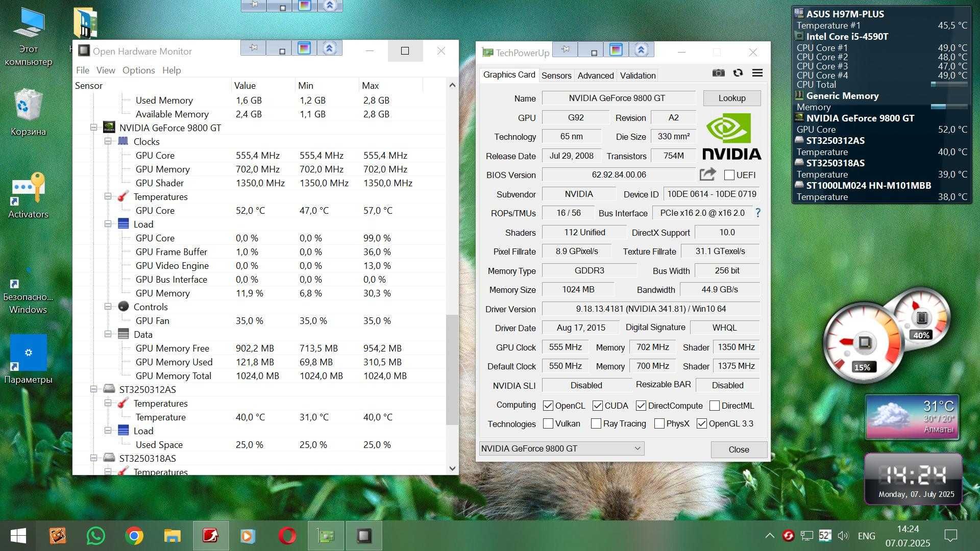Click the roll-up chevrons icon in Open Hardware Monitor title bar
Screen dimensions: 980x551
(x=330, y=48)
